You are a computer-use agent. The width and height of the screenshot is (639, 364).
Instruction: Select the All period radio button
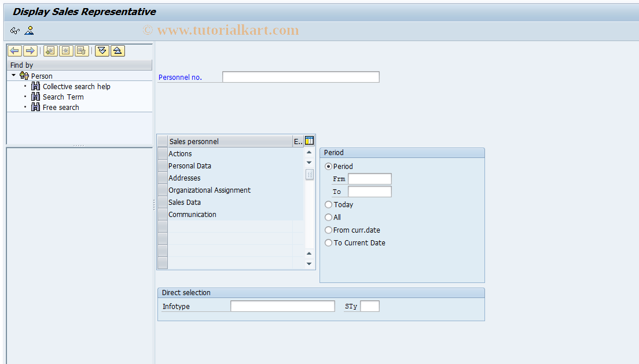[x=328, y=217]
